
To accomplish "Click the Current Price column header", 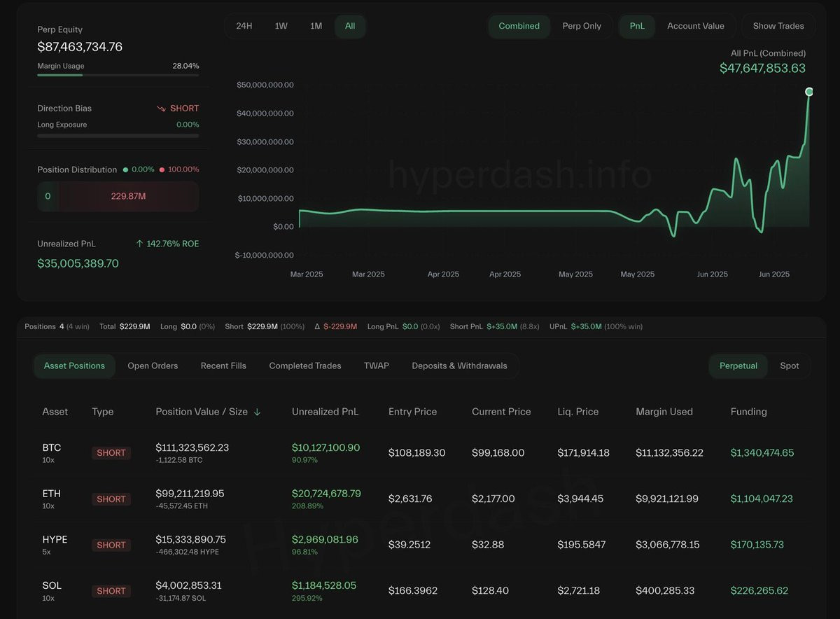I will 501,412.
